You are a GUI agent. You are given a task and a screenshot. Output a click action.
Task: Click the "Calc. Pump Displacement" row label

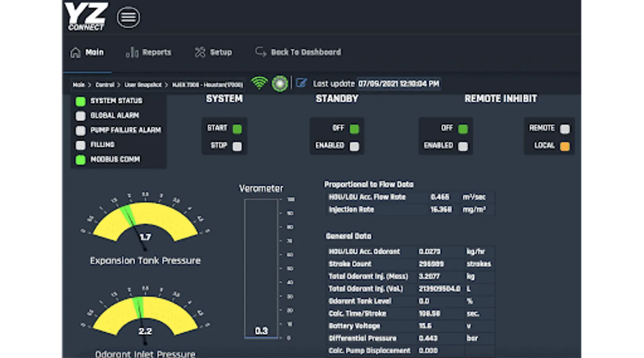(x=370, y=351)
